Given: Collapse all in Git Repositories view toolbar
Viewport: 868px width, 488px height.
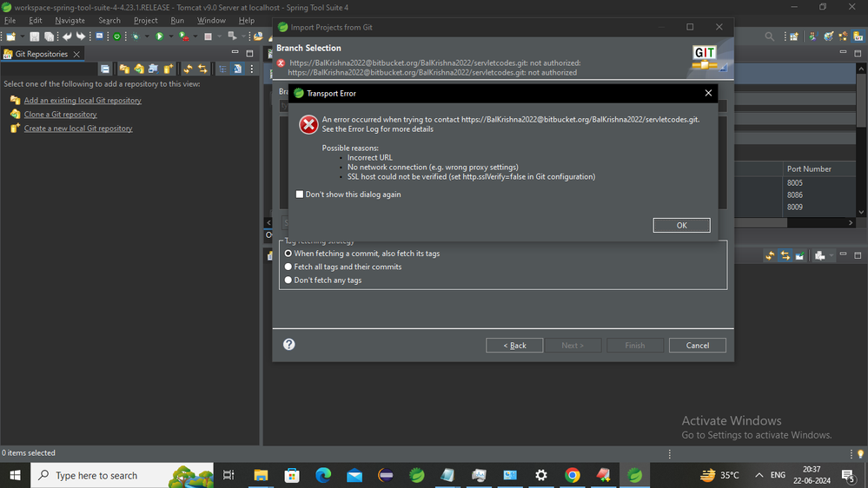Looking at the screenshot, I should pos(105,69).
